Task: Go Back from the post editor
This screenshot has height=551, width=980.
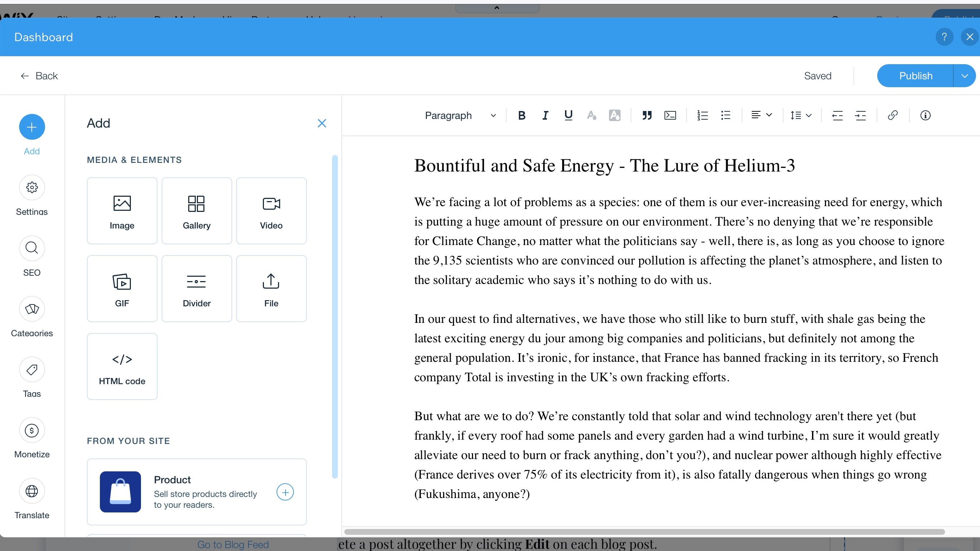Action: 39,76
